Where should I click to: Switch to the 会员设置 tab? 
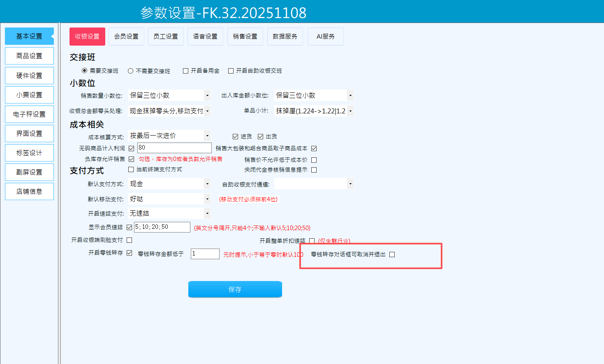tap(126, 37)
